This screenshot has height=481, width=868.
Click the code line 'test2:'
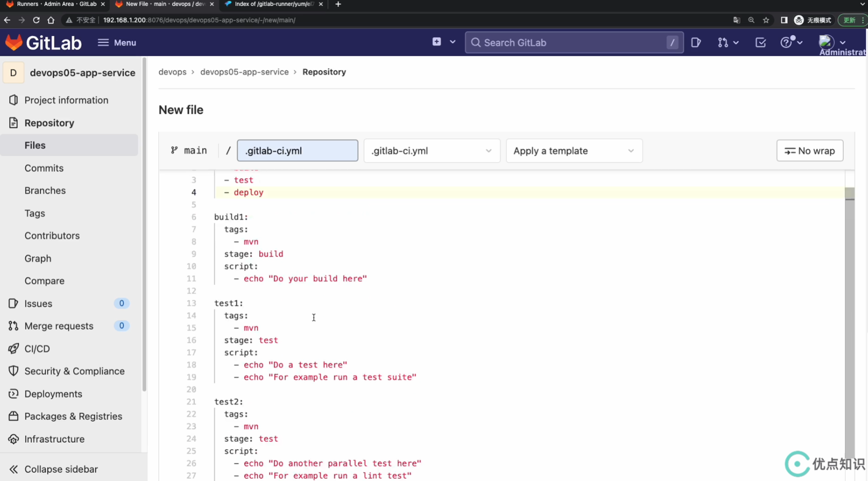(229, 402)
